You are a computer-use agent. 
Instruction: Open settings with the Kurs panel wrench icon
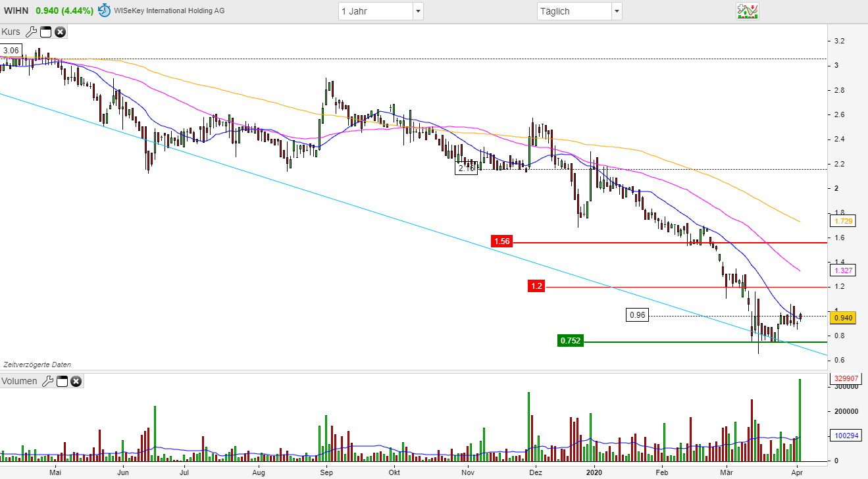[31, 32]
